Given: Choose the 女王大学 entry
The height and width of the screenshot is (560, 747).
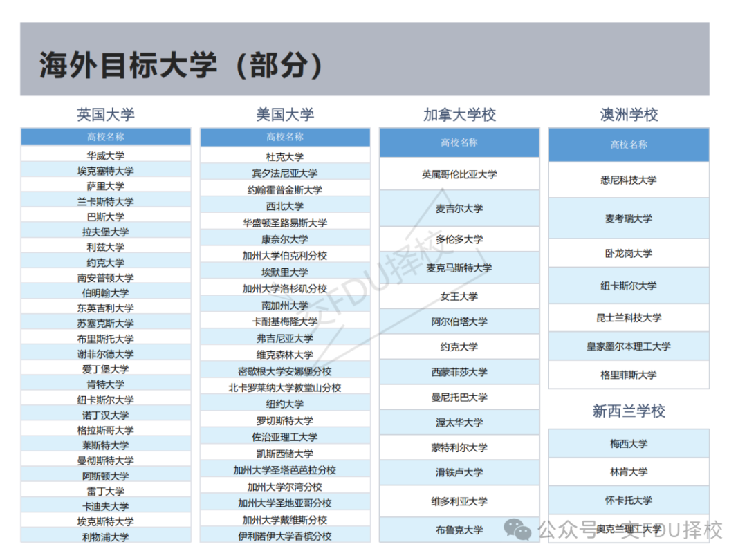Looking at the screenshot, I should (x=459, y=296).
